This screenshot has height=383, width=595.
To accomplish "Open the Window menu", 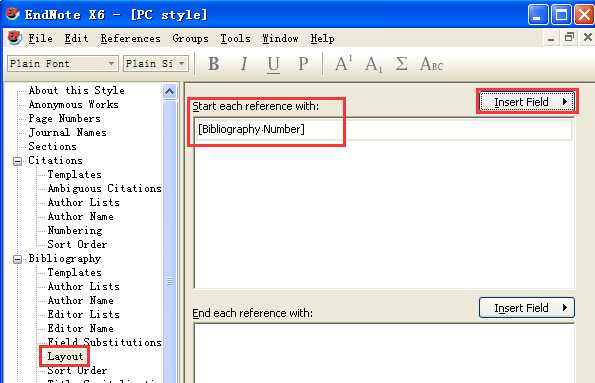I will pyautogui.click(x=280, y=38).
